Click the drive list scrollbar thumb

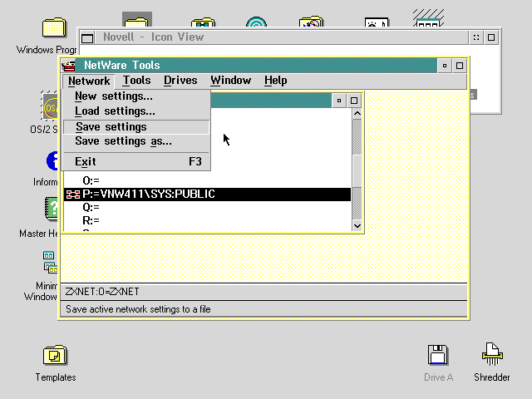point(357,170)
